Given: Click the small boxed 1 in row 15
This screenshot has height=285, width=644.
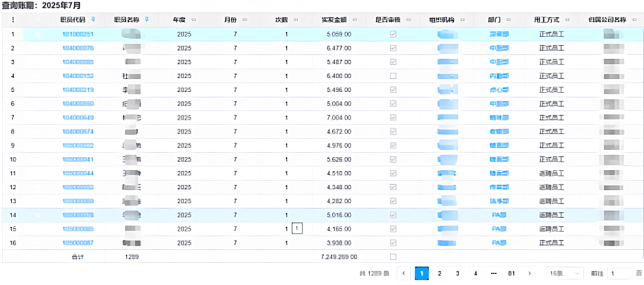Looking at the screenshot, I should point(297,228).
